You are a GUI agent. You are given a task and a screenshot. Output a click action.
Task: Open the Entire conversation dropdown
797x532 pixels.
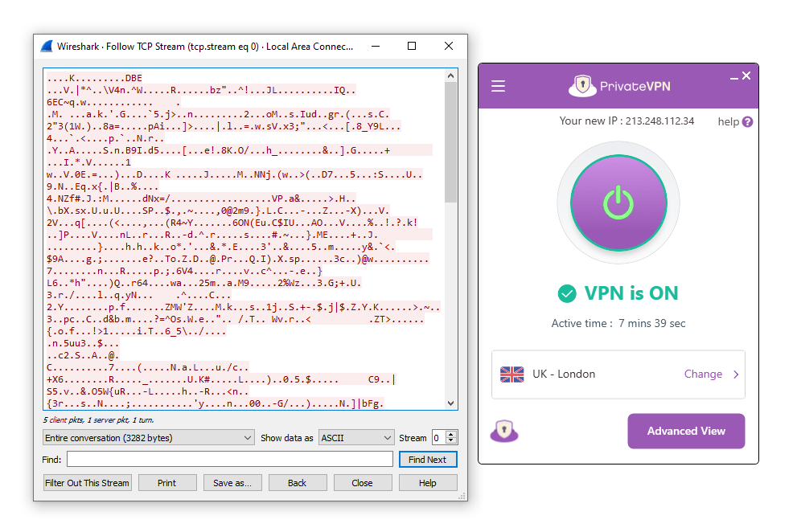[148, 437]
